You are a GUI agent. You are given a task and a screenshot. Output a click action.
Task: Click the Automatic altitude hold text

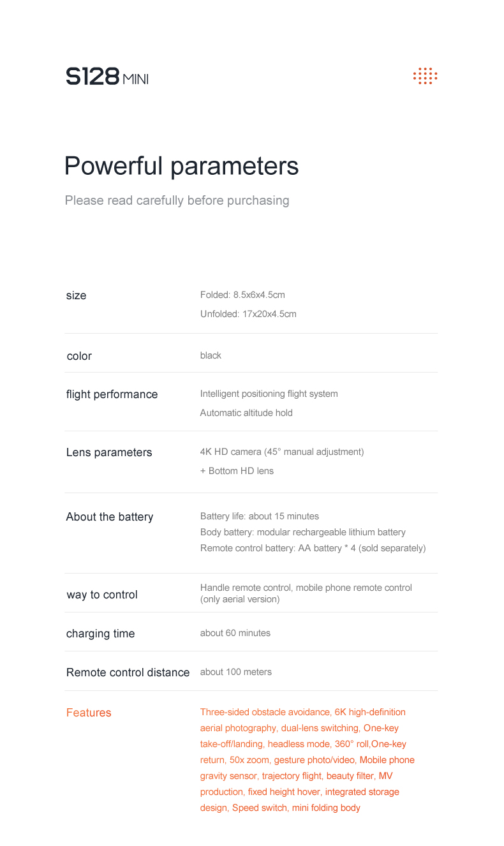click(x=246, y=413)
